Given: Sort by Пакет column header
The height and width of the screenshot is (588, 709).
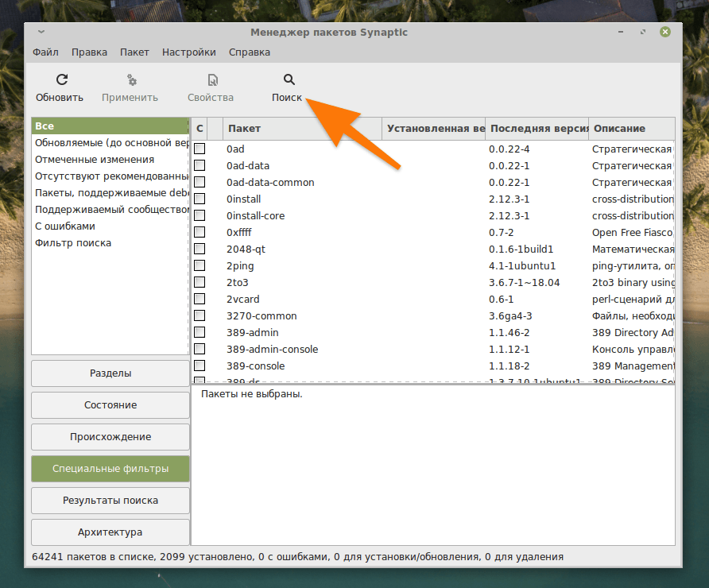Looking at the screenshot, I should click(x=302, y=128).
